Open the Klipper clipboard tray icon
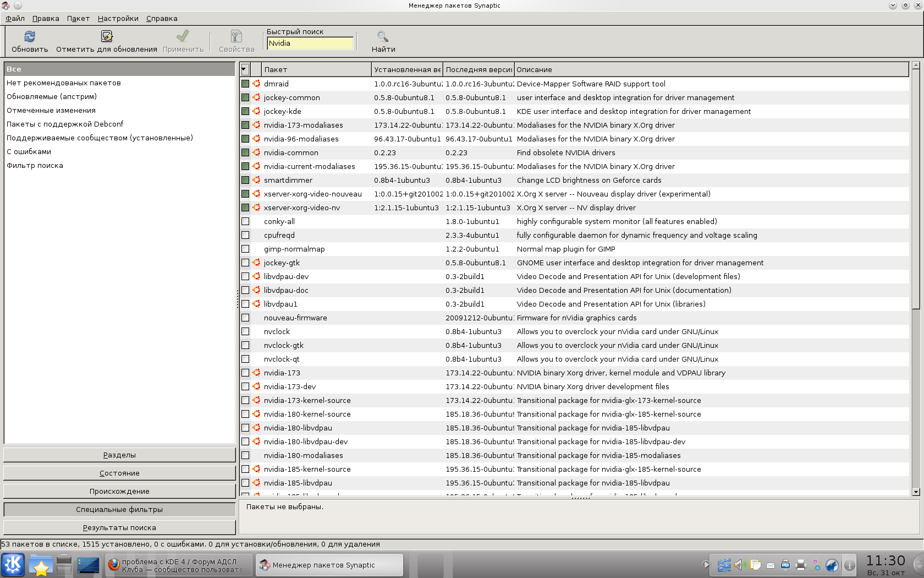Image resolution: width=924 pixels, height=578 pixels. click(x=755, y=565)
